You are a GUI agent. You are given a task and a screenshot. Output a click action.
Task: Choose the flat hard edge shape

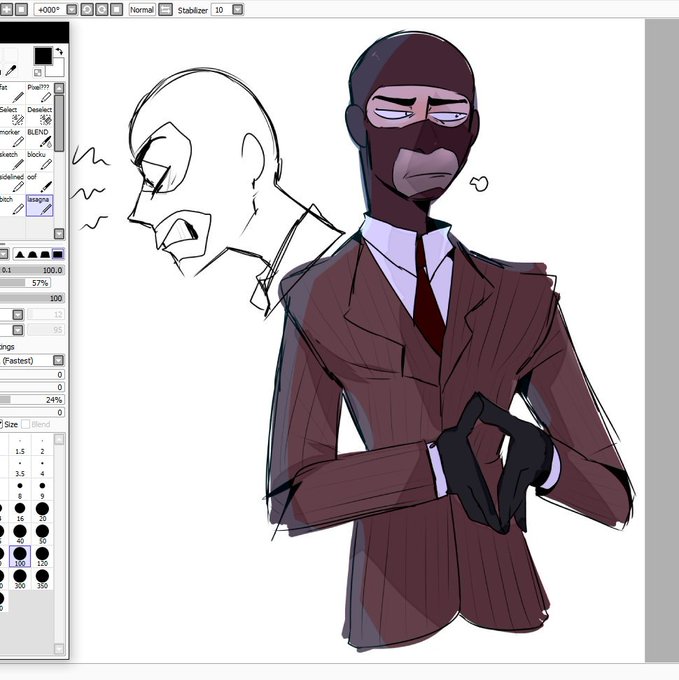click(58, 255)
